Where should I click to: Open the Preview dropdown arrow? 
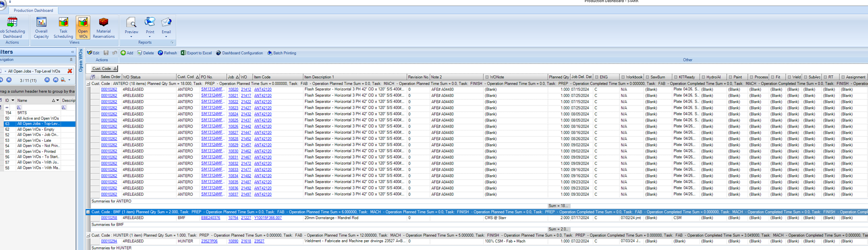[131, 37]
